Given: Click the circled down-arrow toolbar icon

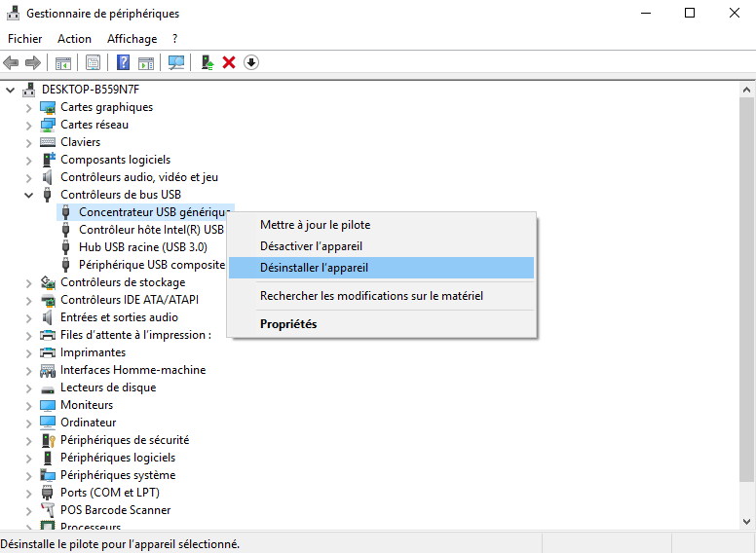Looking at the screenshot, I should point(251,62).
